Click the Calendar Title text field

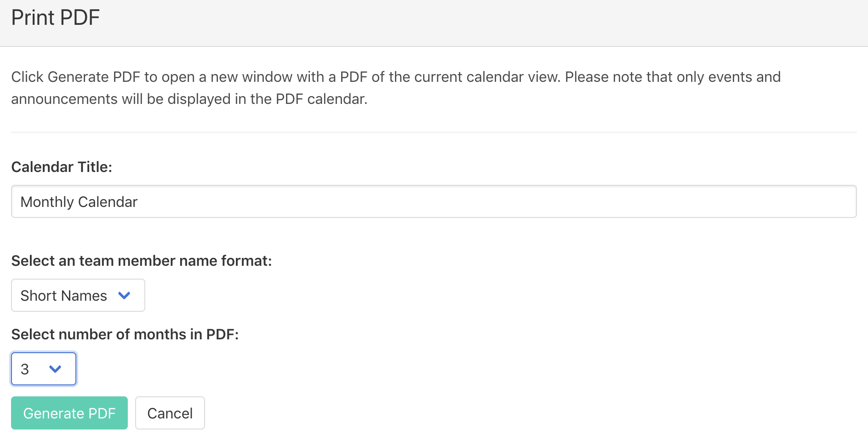pos(433,201)
